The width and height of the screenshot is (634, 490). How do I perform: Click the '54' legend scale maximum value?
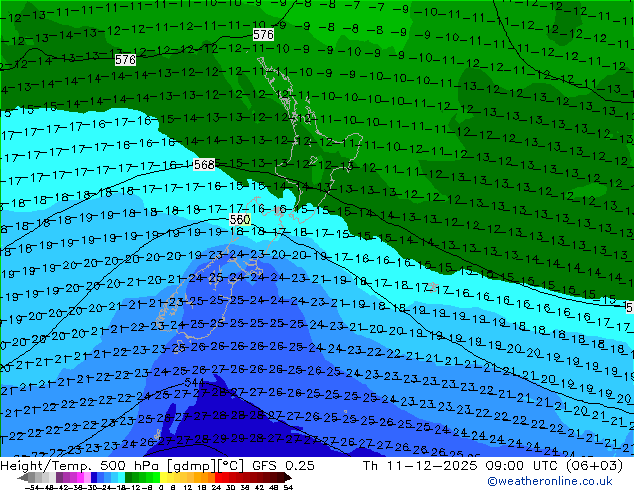[288, 487]
